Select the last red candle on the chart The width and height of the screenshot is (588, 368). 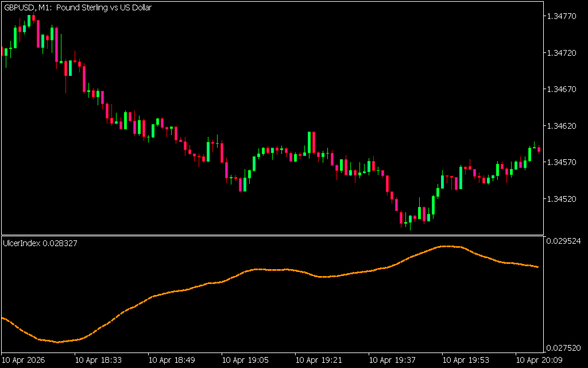(x=539, y=149)
